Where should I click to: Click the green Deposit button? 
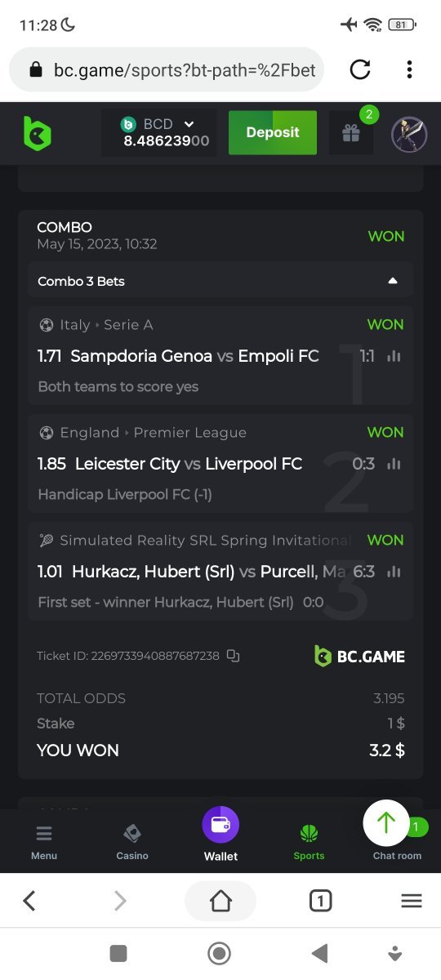point(273,132)
